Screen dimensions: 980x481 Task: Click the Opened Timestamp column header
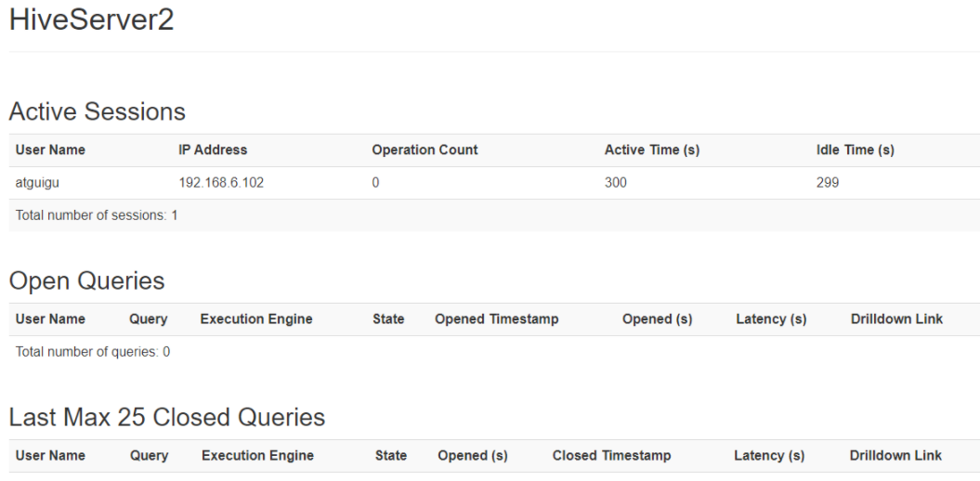(x=496, y=319)
